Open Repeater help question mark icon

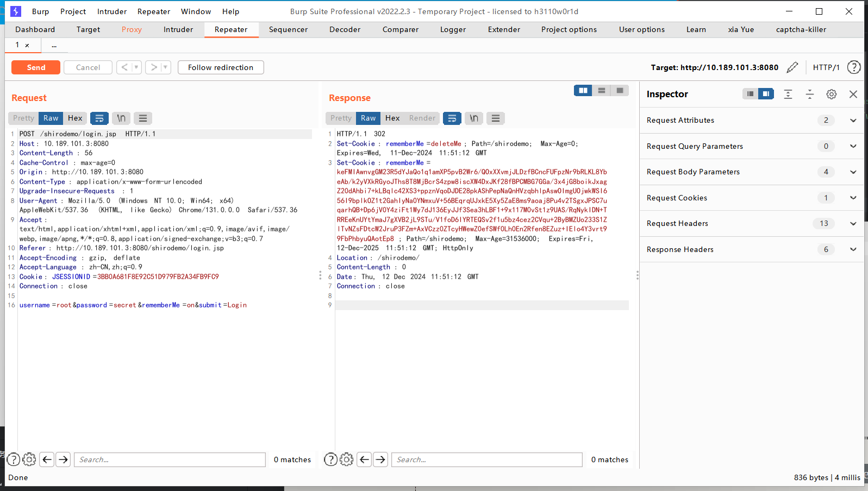click(854, 67)
